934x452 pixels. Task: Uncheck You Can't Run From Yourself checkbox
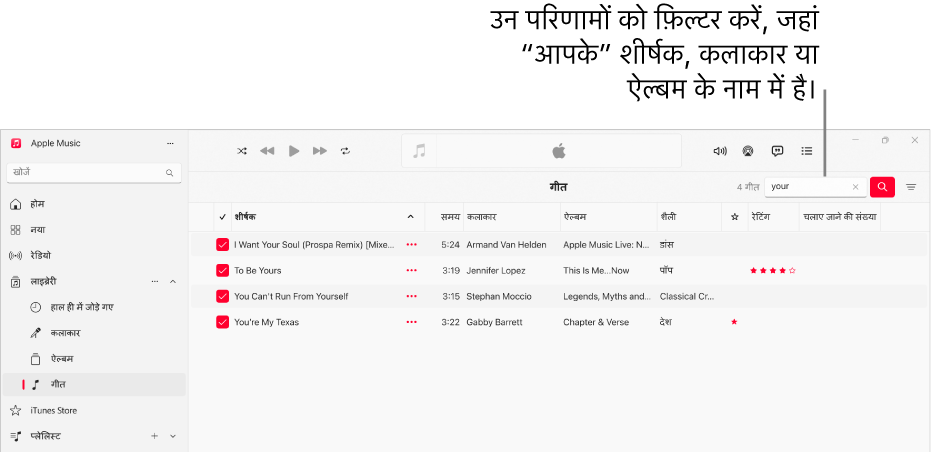pyautogui.click(x=222, y=296)
